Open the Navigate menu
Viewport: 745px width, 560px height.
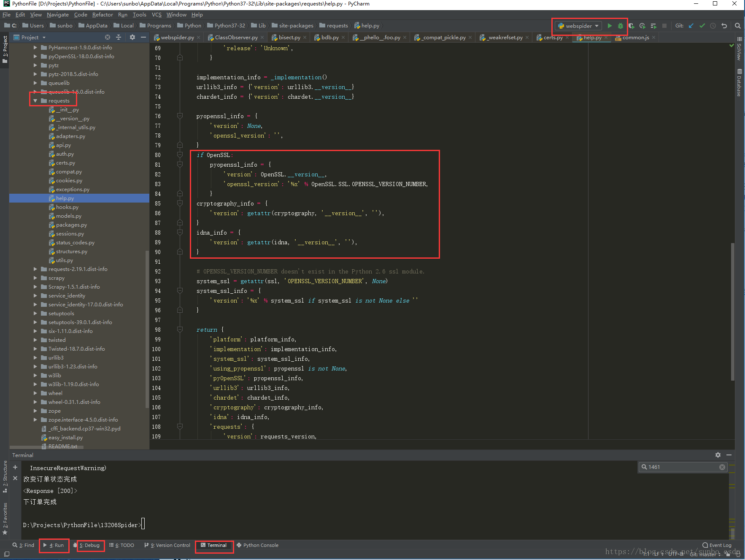tap(57, 14)
